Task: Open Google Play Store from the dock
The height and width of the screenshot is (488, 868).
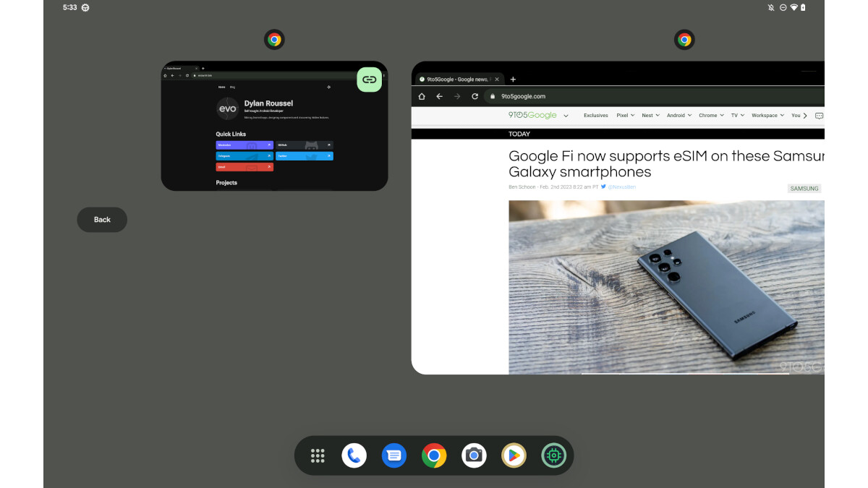Action: coord(514,455)
